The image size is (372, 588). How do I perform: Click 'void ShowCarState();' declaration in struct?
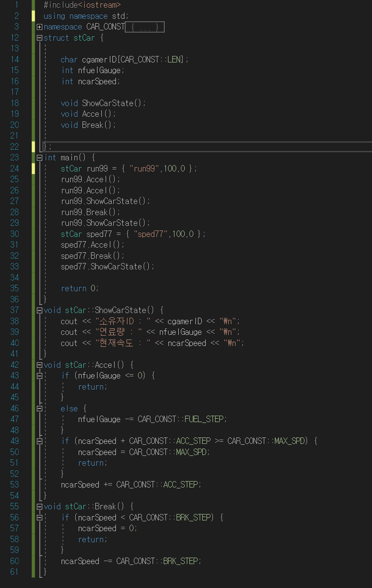pyautogui.click(x=103, y=103)
